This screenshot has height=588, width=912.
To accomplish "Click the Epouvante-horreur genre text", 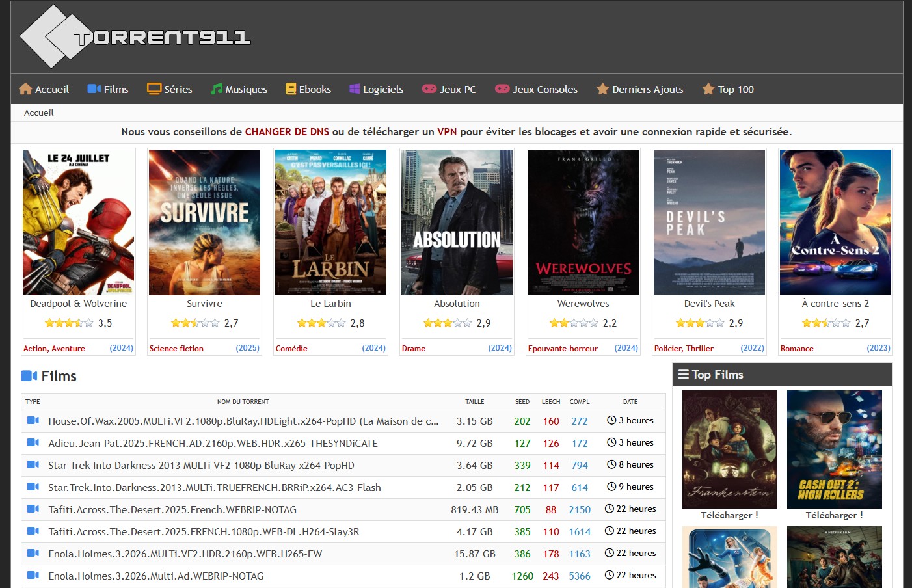I will (563, 349).
